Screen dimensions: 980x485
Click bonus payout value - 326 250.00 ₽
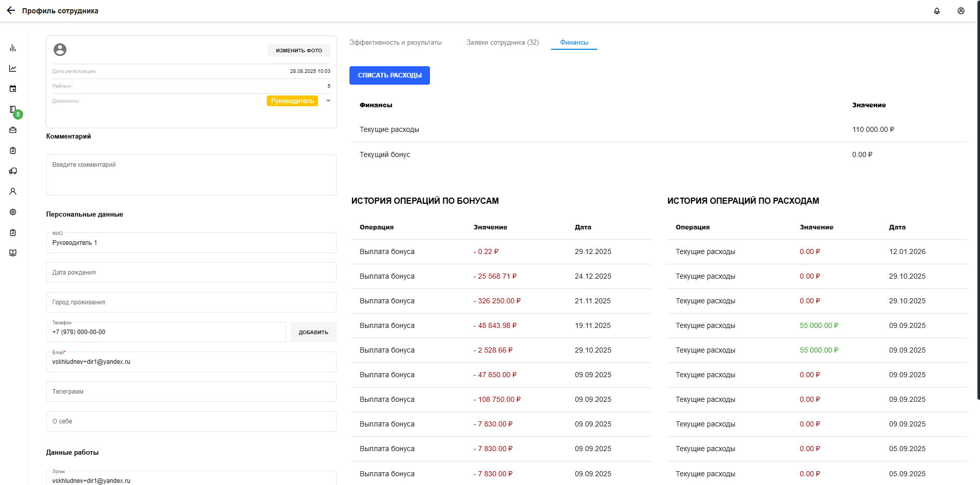tap(497, 301)
